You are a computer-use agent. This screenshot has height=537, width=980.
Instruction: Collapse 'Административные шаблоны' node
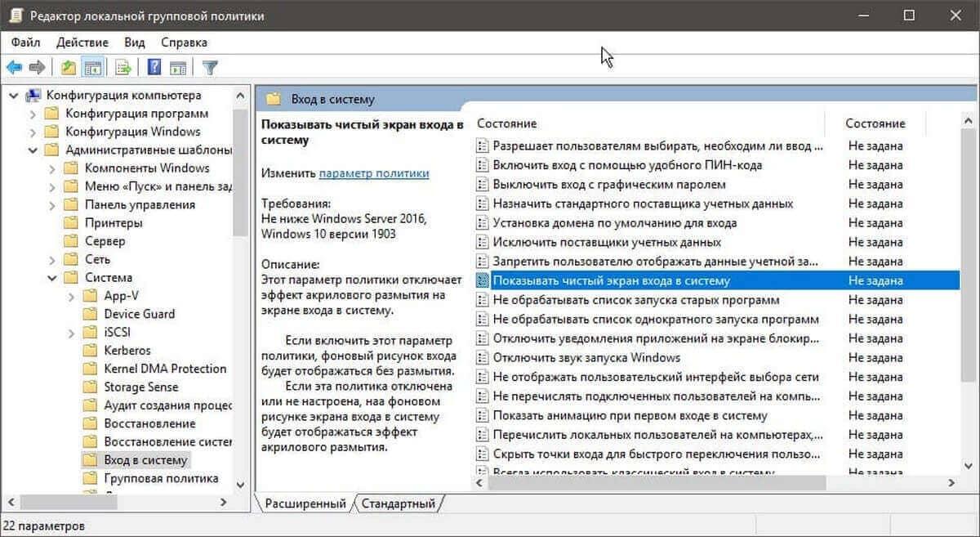33,150
